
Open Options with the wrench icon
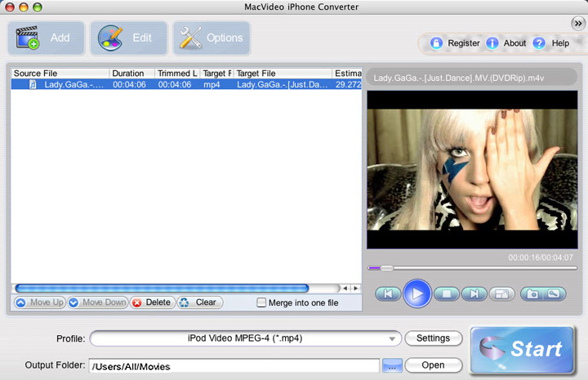(x=212, y=38)
